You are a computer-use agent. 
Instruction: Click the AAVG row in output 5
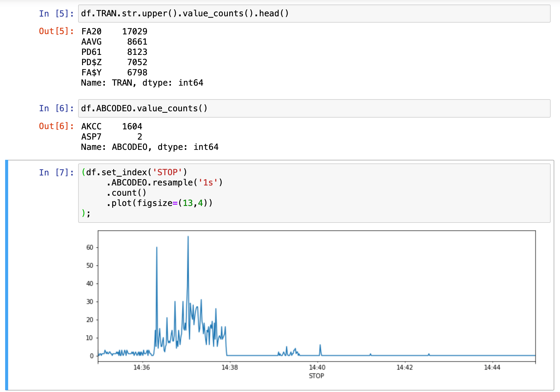pos(114,42)
